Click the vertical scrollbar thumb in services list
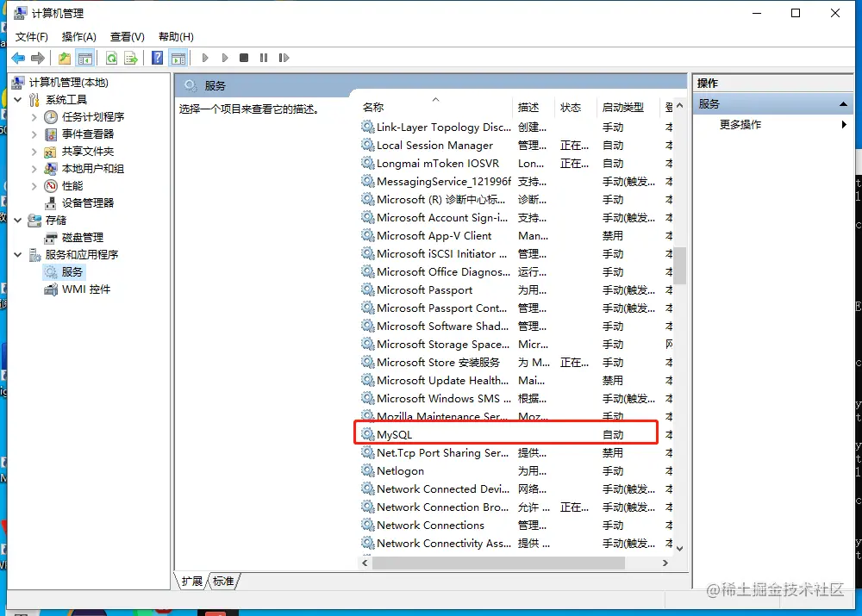The height and width of the screenshot is (616, 862). pyautogui.click(x=680, y=265)
